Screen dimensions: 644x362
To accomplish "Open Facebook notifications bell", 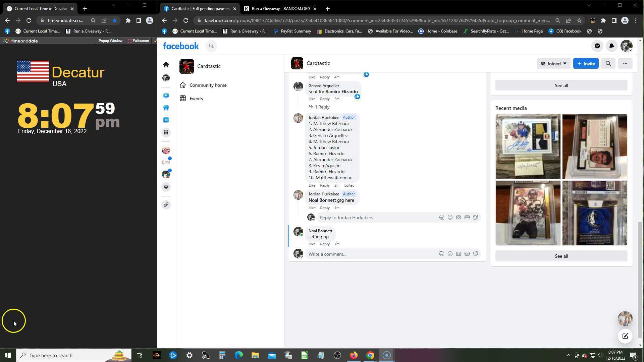I will click(x=611, y=46).
